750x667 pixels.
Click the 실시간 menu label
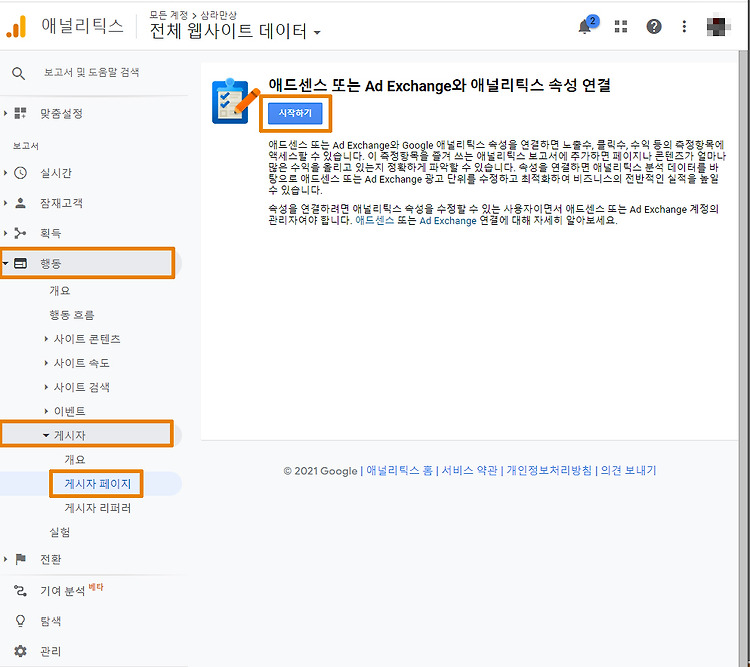point(55,173)
